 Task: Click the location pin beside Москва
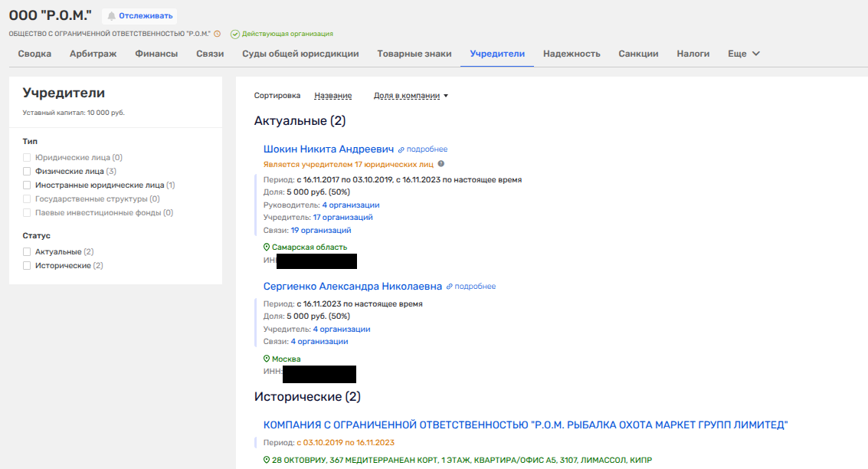(267, 359)
